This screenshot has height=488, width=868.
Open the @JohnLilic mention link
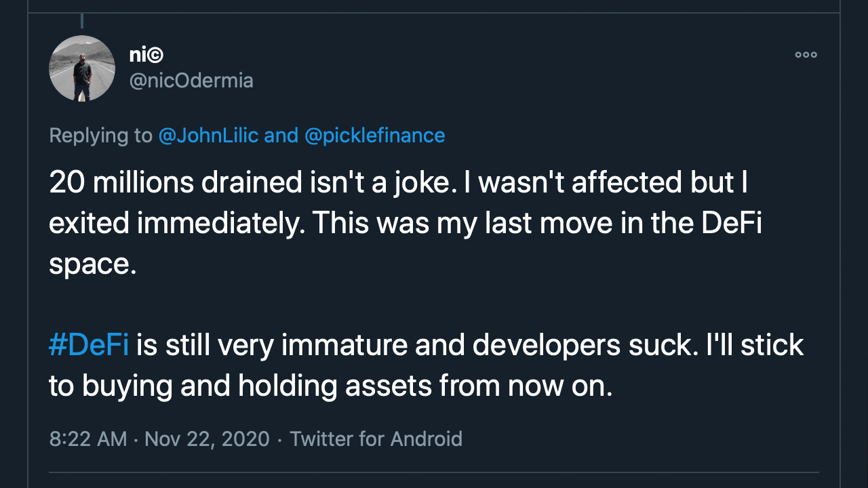point(208,136)
